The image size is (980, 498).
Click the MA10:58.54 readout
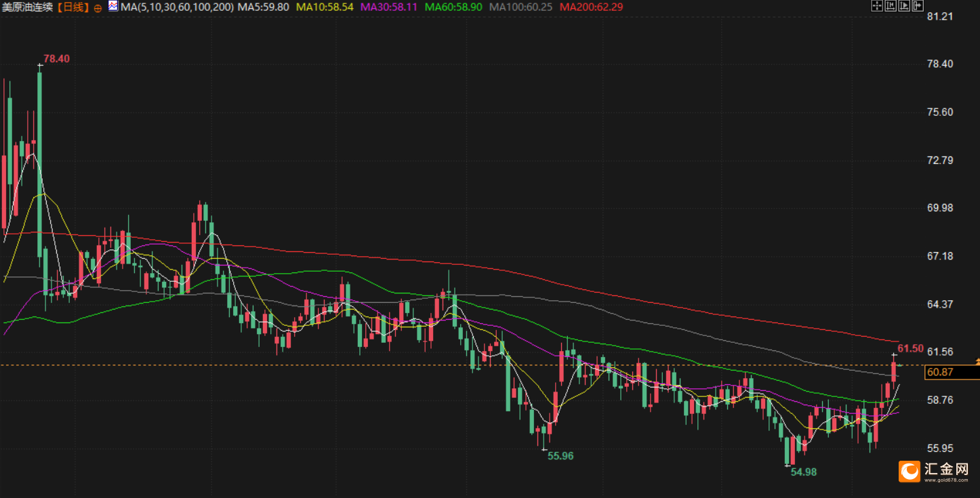click(x=325, y=7)
